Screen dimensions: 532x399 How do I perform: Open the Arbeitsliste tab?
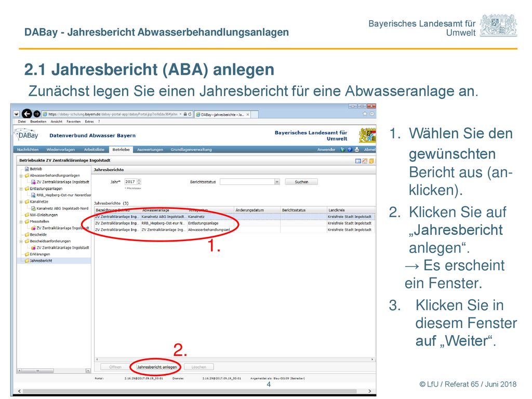(x=94, y=150)
